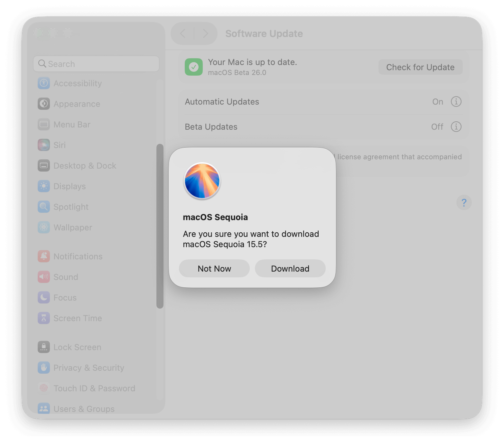The height and width of the screenshot is (446, 504).
Task: Click the macOS Sequoia dialog heading
Action: coord(215,217)
